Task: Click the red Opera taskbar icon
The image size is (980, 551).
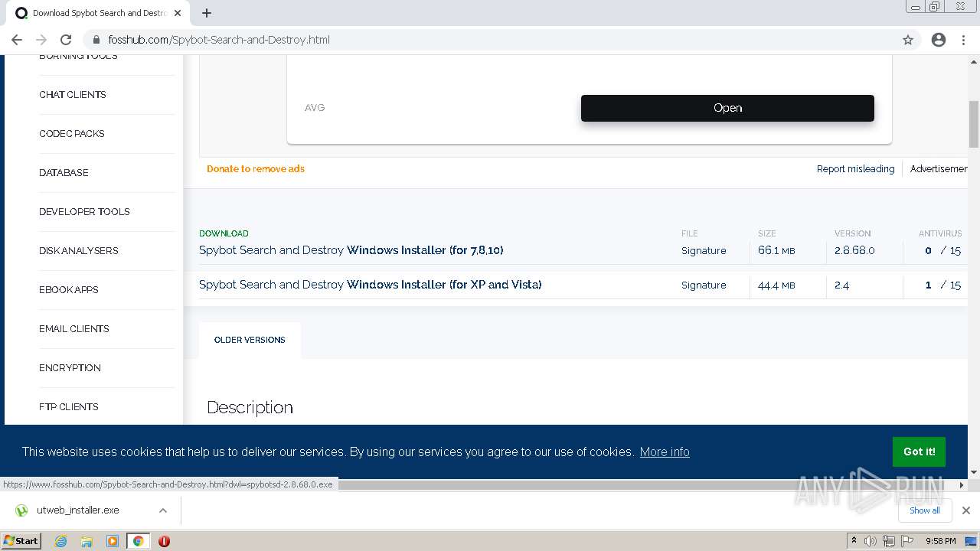Action: 164,541
